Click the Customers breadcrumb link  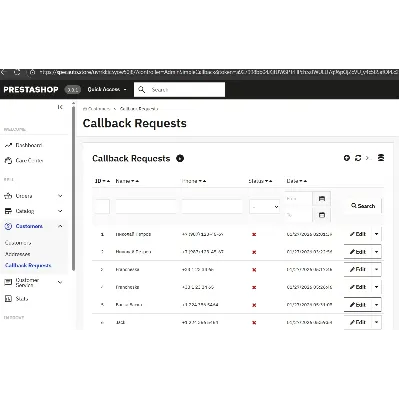pos(98,109)
